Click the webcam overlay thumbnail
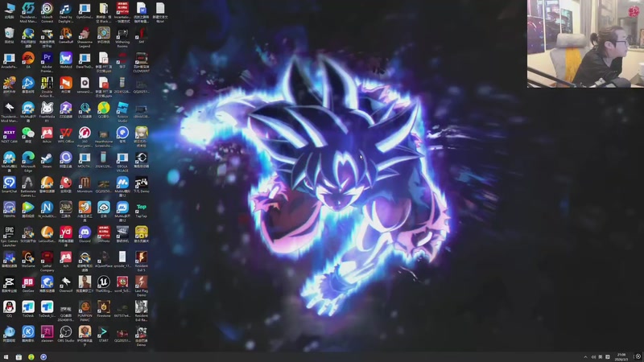 click(x=585, y=43)
